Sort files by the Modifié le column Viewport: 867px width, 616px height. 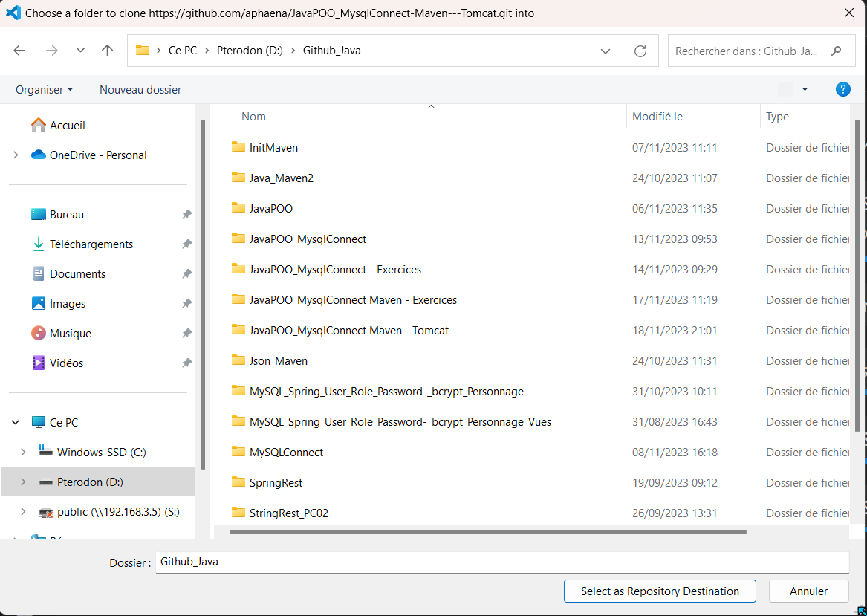(657, 117)
